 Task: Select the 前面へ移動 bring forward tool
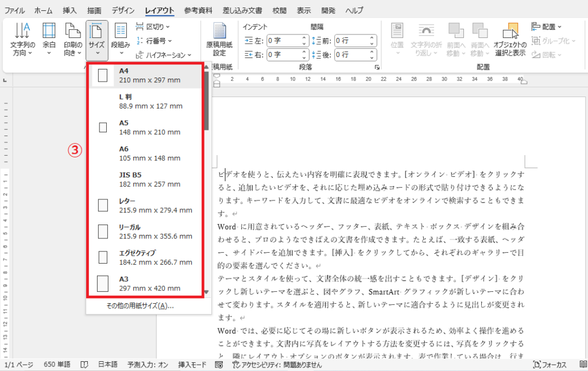point(456,40)
